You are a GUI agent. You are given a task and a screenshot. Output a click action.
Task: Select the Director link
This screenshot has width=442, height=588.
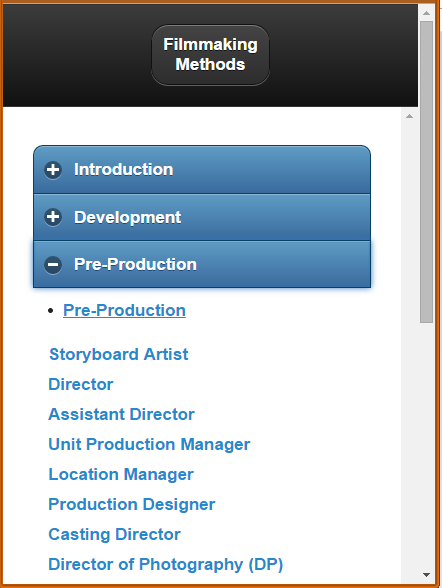point(81,384)
